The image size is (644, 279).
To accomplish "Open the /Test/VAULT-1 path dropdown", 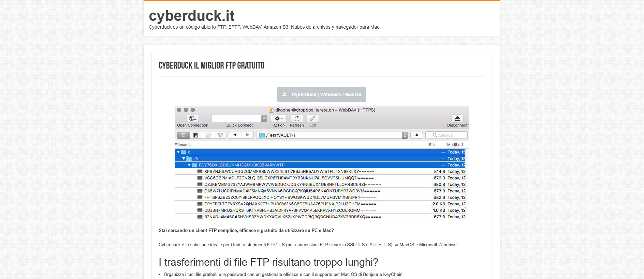I will point(405,135).
